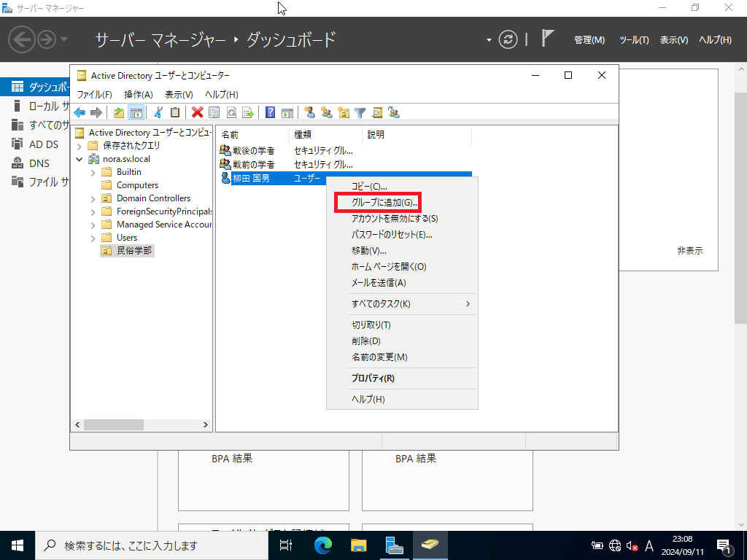Click the red X delete toolbar icon
This screenshot has width=747, height=560.
197,112
